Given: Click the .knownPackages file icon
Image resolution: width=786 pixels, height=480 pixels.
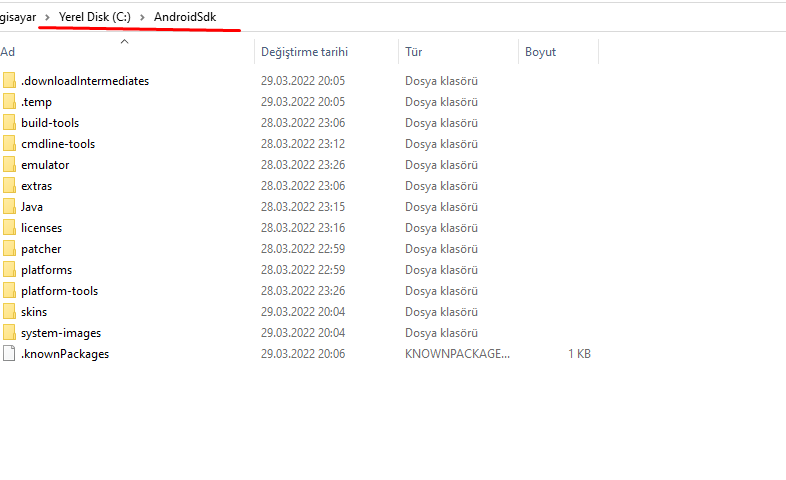Looking at the screenshot, I should (x=9, y=353).
